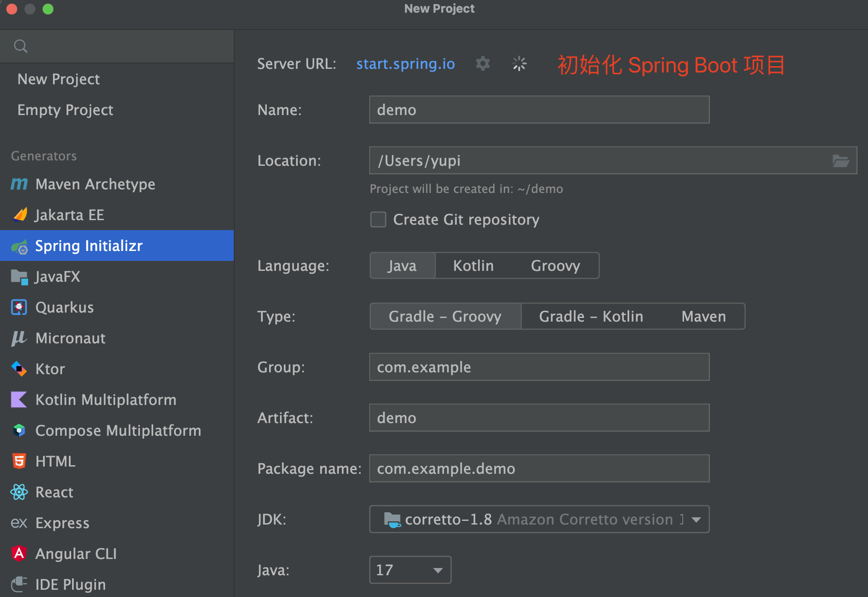The width and height of the screenshot is (868, 597).
Task: Enable the Create Git repository checkbox
Action: coord(378,220)
